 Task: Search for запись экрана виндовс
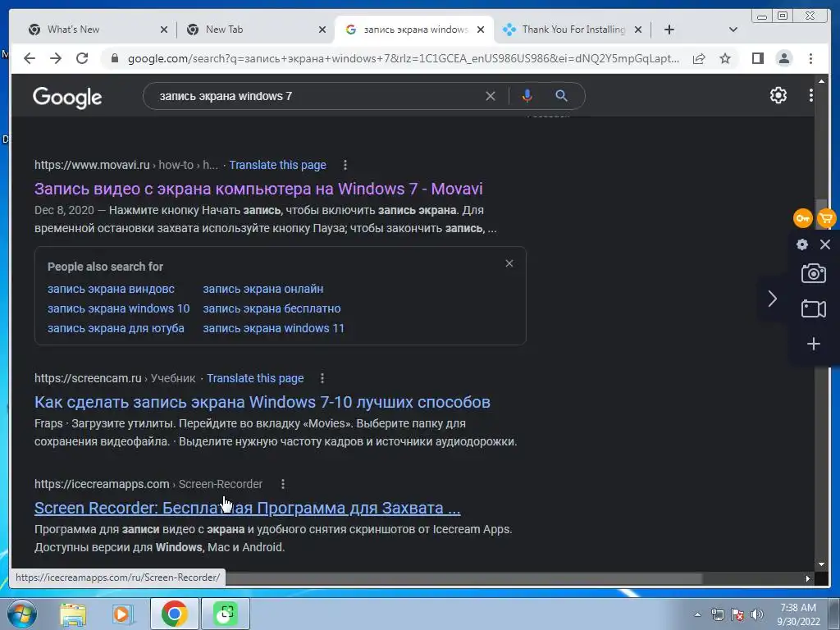tap(111, 289)
